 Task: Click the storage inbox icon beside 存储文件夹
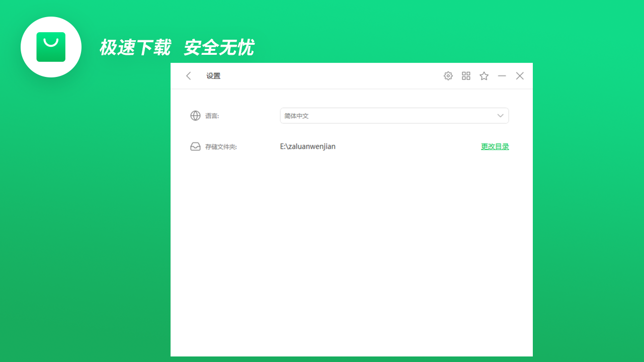coord(195,146)
